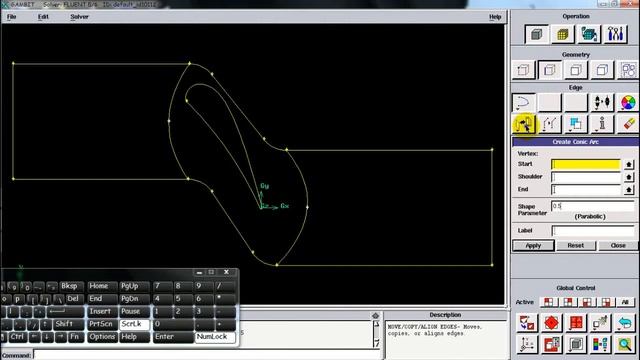Viewport: 640px width, 360px height.
Task: Click the Examine Mesh magnifier icon
Action: pos(625,344)
